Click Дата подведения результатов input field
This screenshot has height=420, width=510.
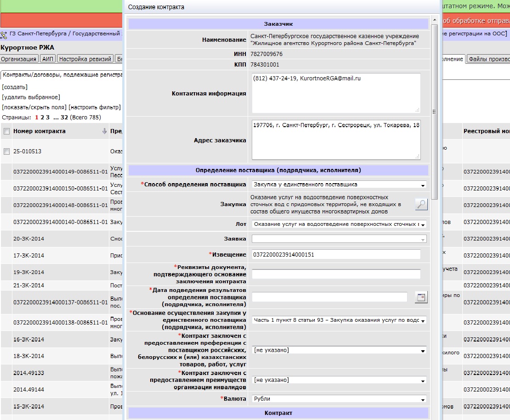(329, 297)
